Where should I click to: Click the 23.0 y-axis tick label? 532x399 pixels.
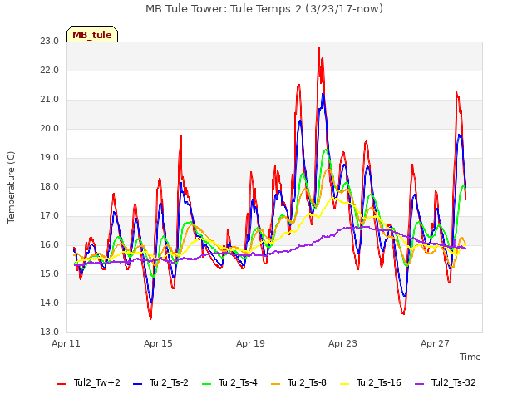point(50,41)
